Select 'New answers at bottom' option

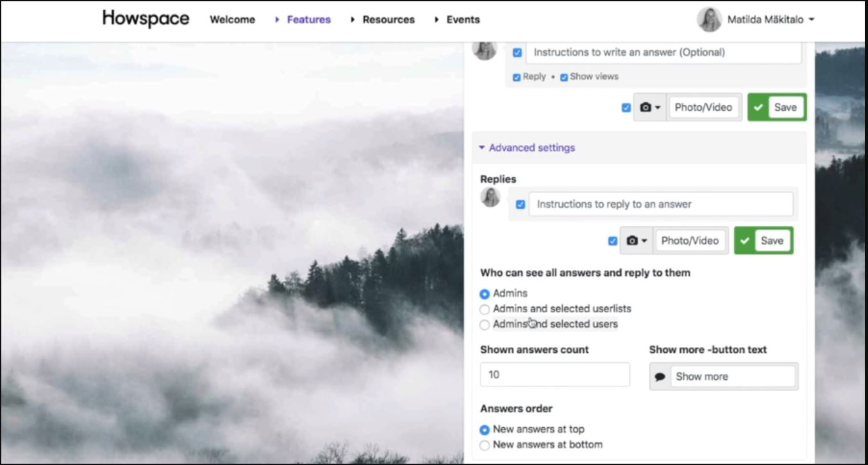[x=485, y=445]
